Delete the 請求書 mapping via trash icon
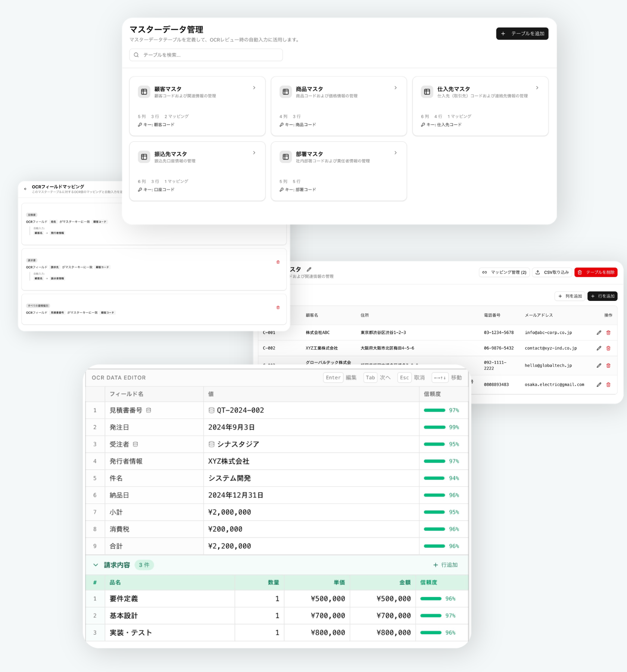 [x=278, y=262]
